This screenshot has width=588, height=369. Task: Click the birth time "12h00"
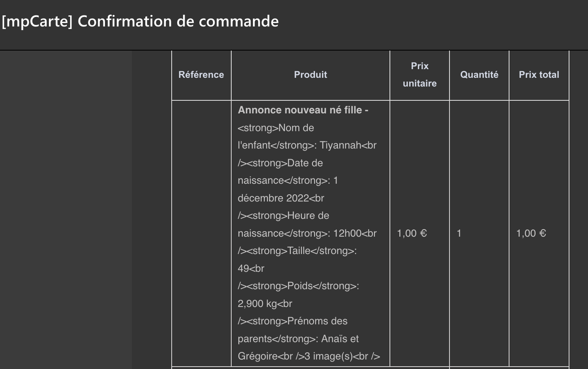click(347, 233)
